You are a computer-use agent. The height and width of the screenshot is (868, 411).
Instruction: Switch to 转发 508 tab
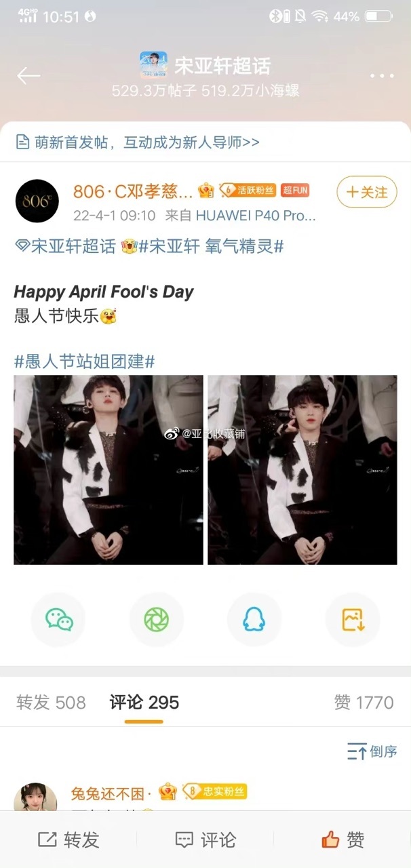(51, 703)
